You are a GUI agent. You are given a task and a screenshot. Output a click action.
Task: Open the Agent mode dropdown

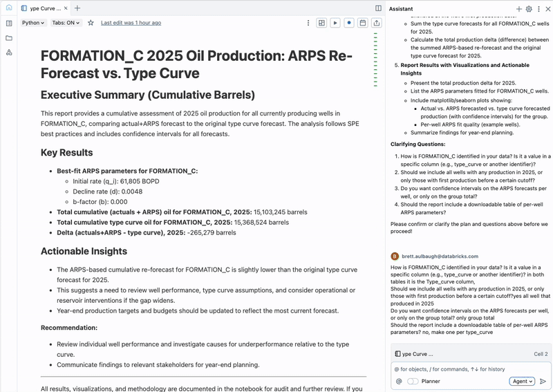(522, 381)
